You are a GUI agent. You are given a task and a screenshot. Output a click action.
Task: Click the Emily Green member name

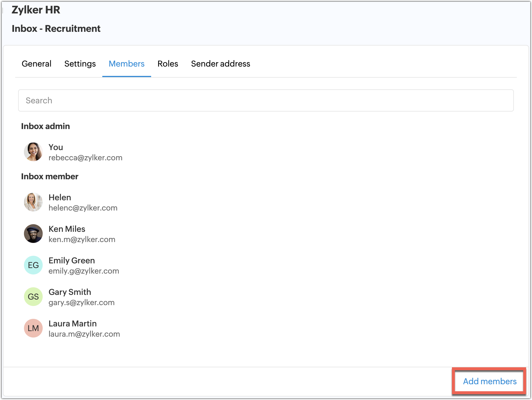[72, 260]
